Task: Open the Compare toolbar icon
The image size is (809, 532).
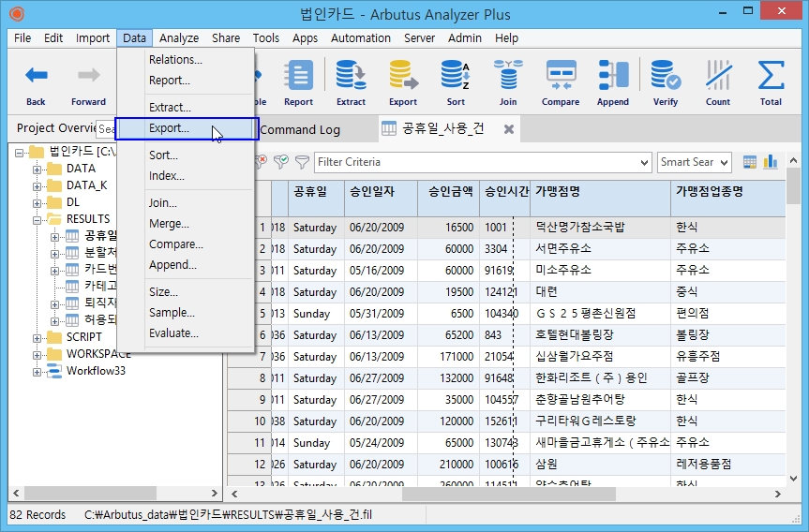Action: (561, 75)
